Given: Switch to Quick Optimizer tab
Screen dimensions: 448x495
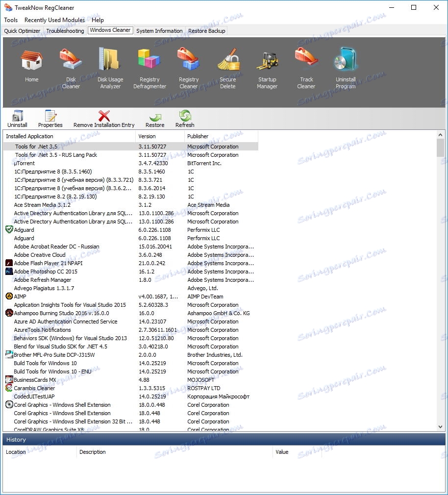Looking at the screenshot, I should tap(22, 30).
